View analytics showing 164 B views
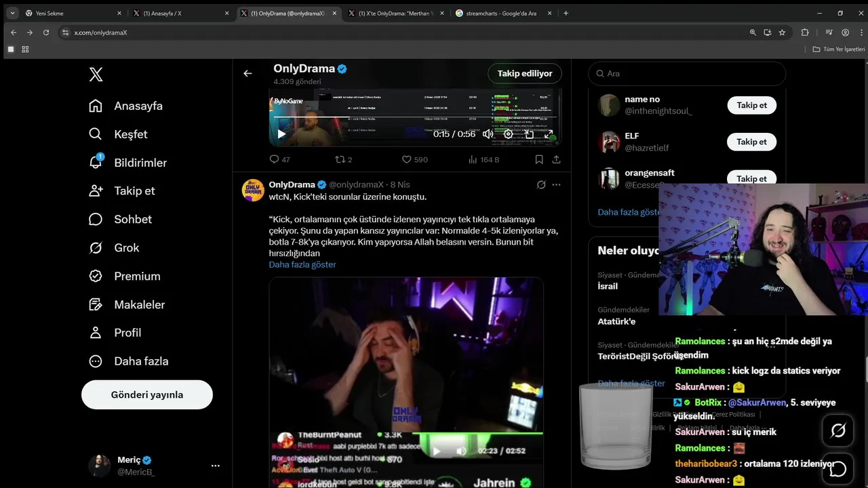The height and width of the screenshot is (488, 868). coord(484,159)
